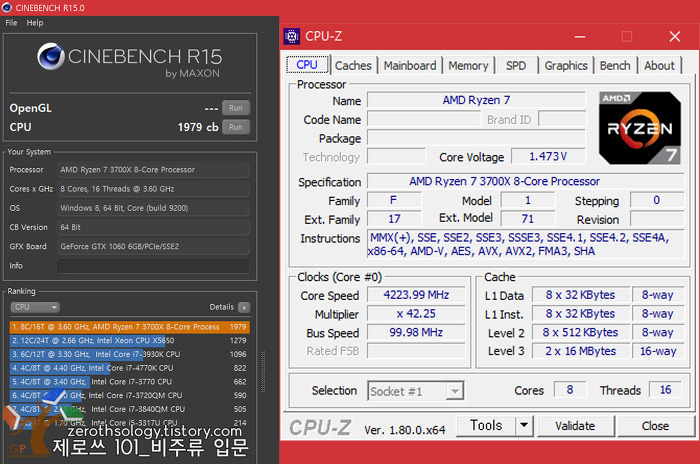The image size is (700, 464).
Task: Click the CB Version field 64 Bit
Action: point(153,227)
